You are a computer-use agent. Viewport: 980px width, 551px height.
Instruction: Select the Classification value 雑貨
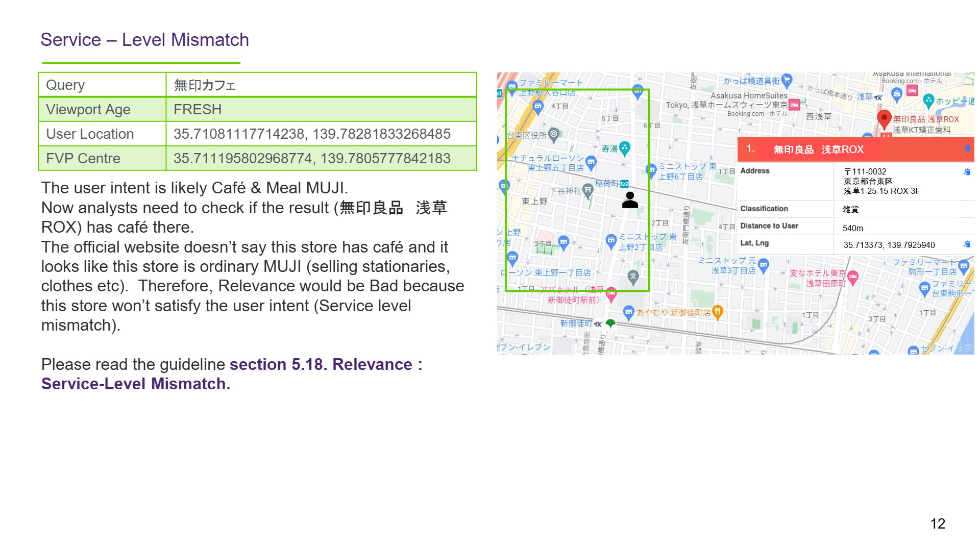click(850, 209)
